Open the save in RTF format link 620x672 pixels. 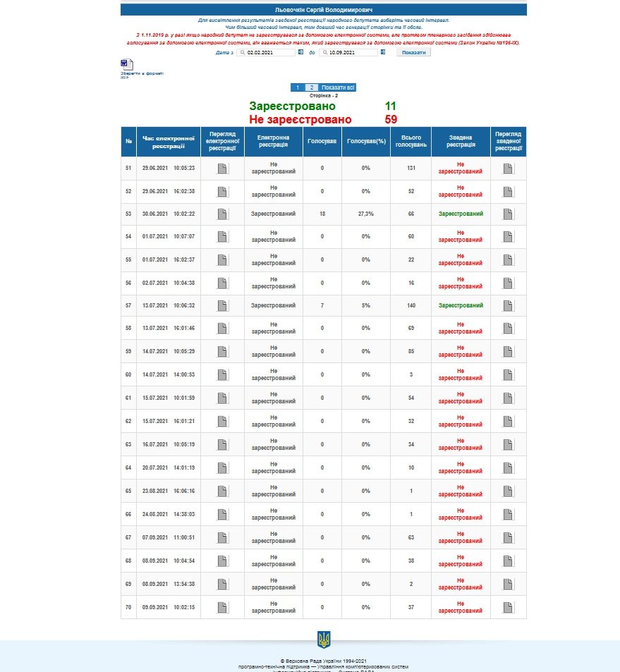point(134,75)
